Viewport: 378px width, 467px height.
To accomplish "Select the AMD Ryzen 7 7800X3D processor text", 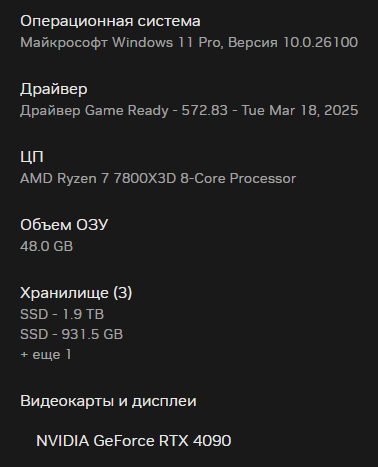I will 158,178.
